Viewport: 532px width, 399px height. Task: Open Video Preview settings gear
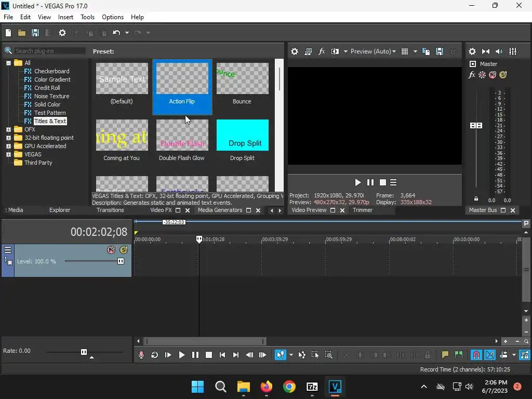point(295,51)
